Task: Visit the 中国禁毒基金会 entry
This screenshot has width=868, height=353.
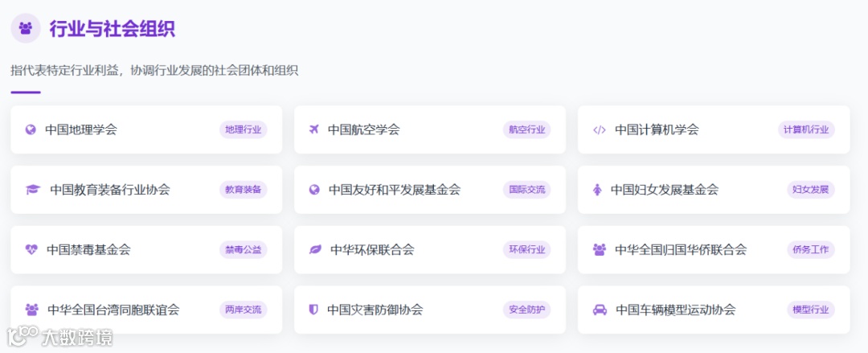Action: (88, 249)
